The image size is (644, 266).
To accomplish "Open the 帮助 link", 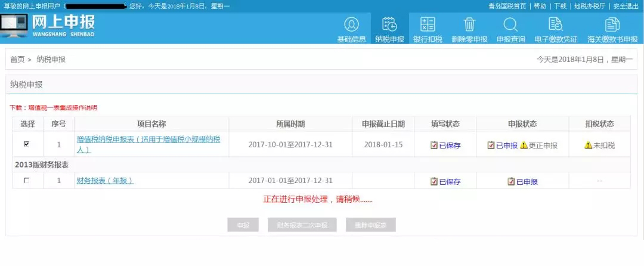I will pos(540,6).
